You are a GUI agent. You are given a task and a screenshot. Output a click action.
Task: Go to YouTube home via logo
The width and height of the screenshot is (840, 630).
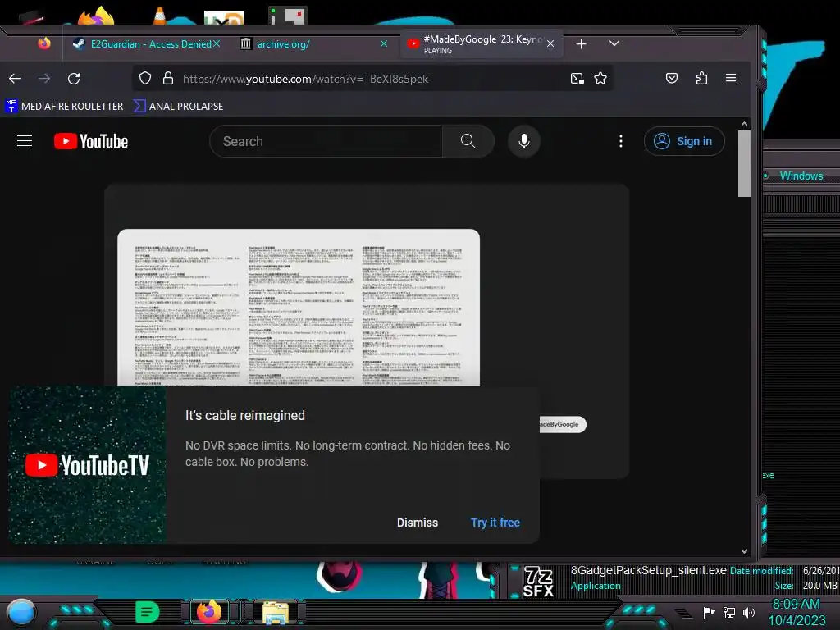coord(91,141)
